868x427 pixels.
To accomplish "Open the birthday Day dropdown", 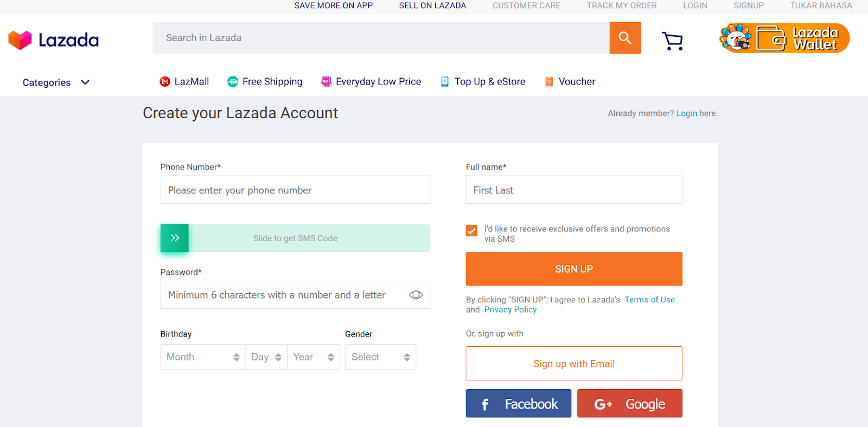I will (266, 357).
